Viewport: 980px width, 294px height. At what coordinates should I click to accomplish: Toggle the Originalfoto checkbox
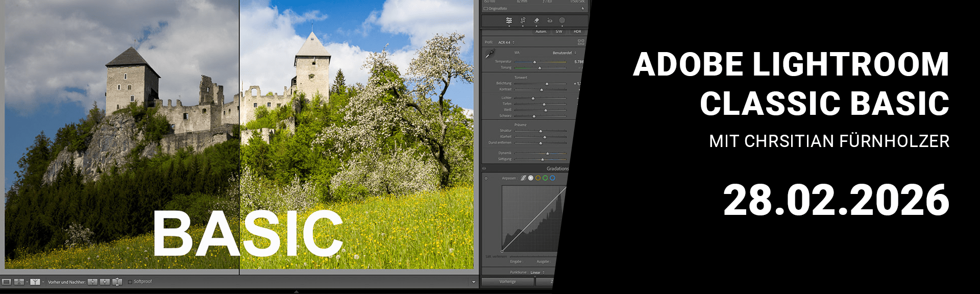(x=486, y=9)
